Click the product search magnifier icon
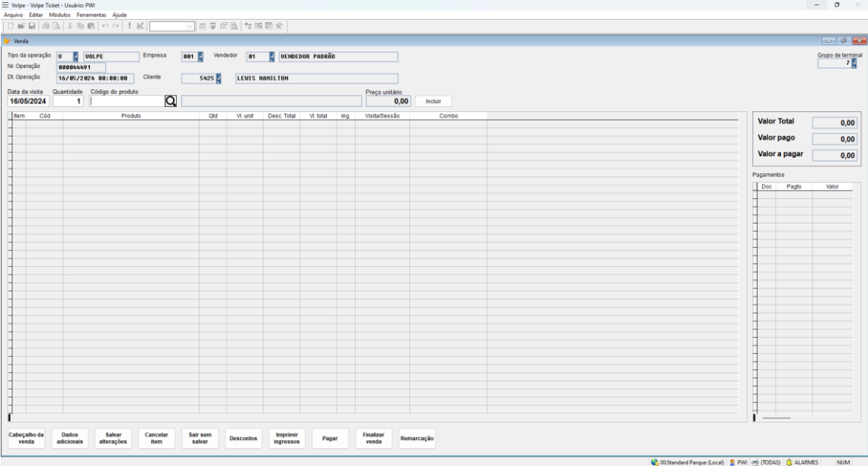 [x=171, y=101]
